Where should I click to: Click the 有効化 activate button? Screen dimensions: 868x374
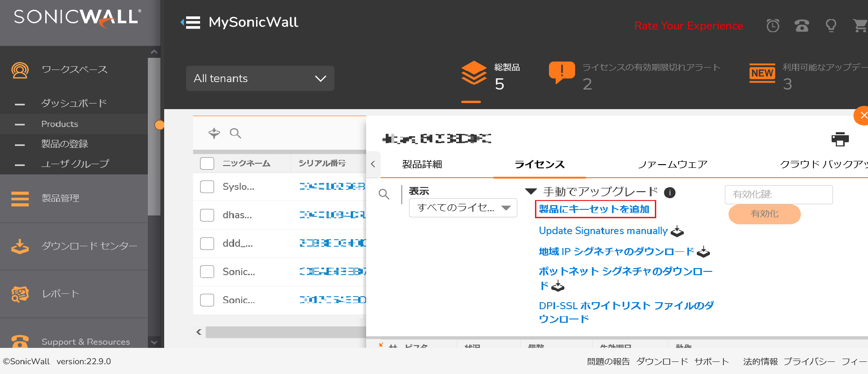tap(764, 214)
